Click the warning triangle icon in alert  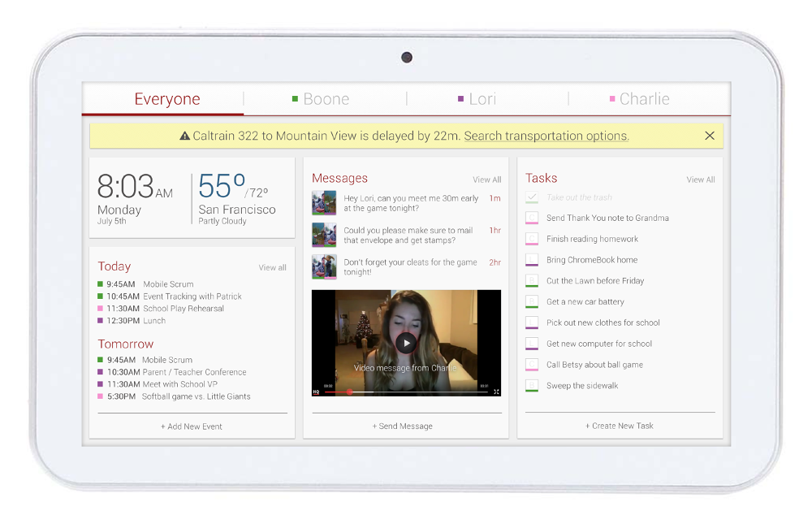(x=184, y=136)
